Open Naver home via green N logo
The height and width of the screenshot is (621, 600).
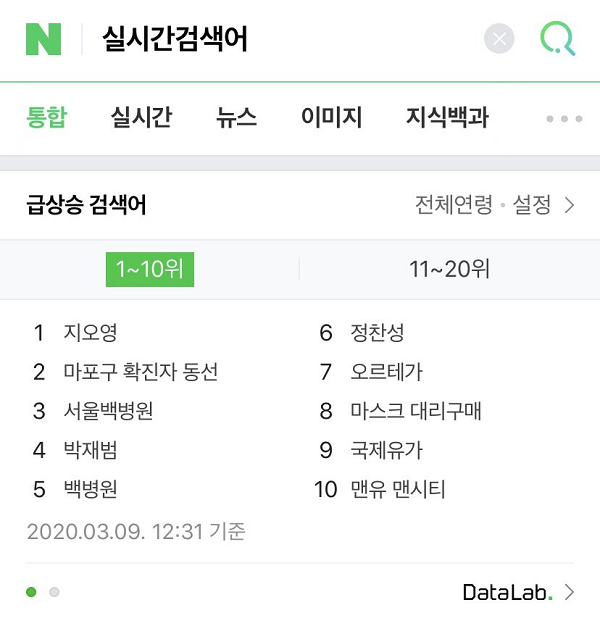point(43,39)
